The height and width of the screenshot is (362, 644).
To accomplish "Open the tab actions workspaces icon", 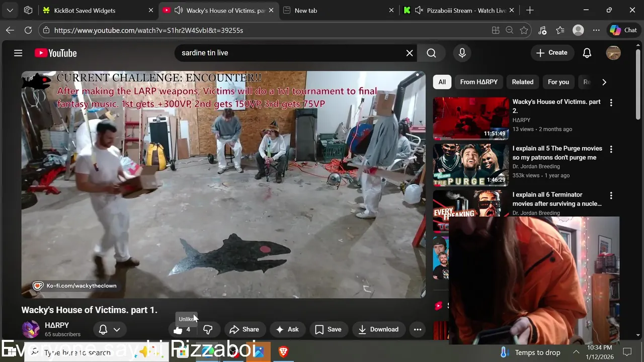I will click(28, 10).
